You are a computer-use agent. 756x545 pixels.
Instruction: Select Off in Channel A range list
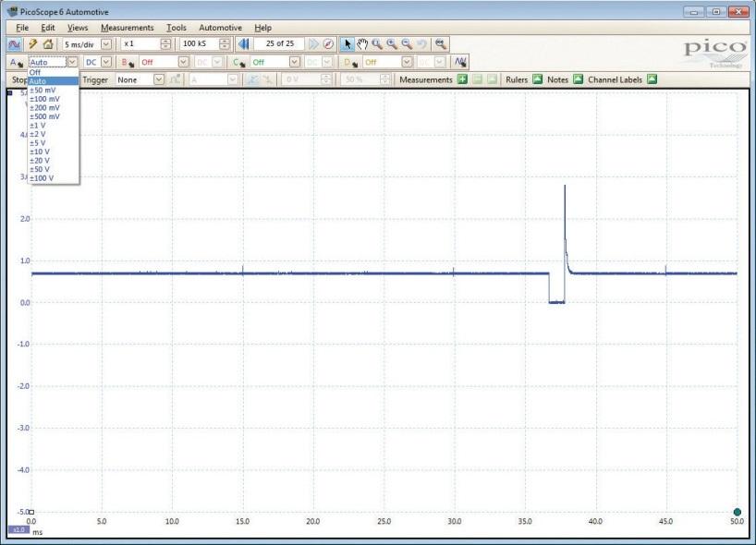tap(53, 72)
